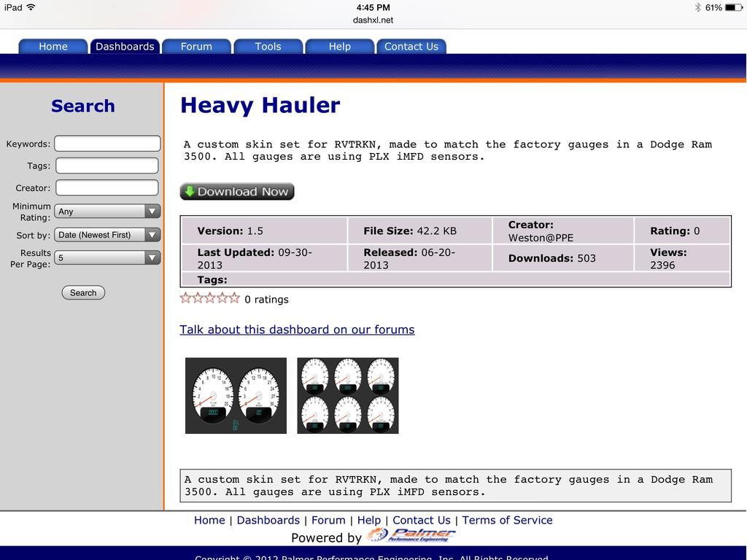
Task: Rate the dashboard four stars
Action: coord(222,298)
